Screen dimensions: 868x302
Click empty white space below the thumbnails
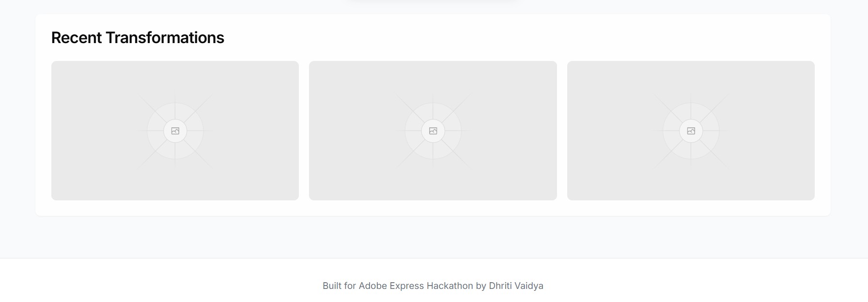[433, 208]
